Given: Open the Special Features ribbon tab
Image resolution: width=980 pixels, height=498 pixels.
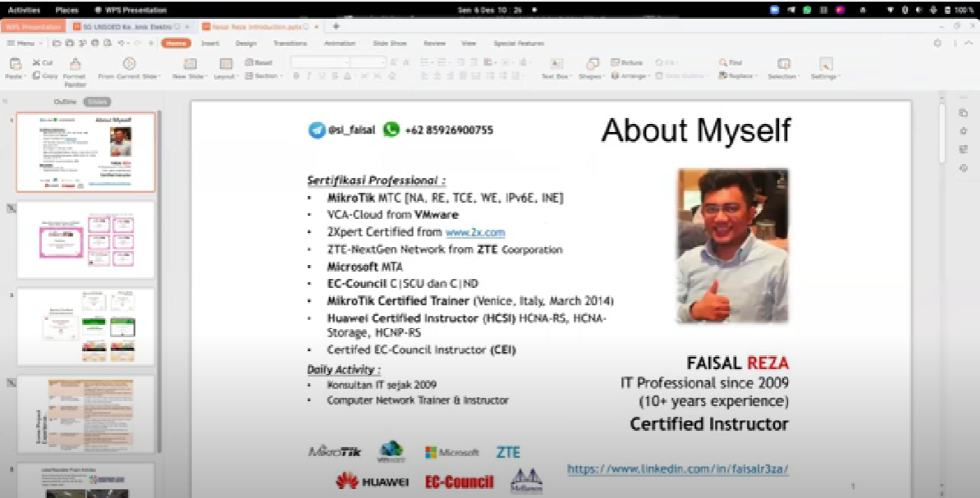Looking at the screenshot, I should pos(519,43).
